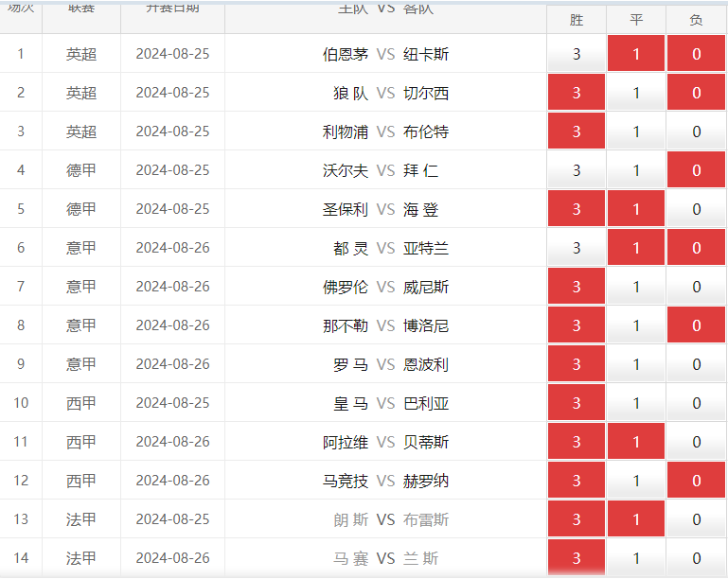Screen dimensions: 728x579
Task: Toggle win (3) for 阿拉维 VS 贝蒂斯
Action: [577, 441]
